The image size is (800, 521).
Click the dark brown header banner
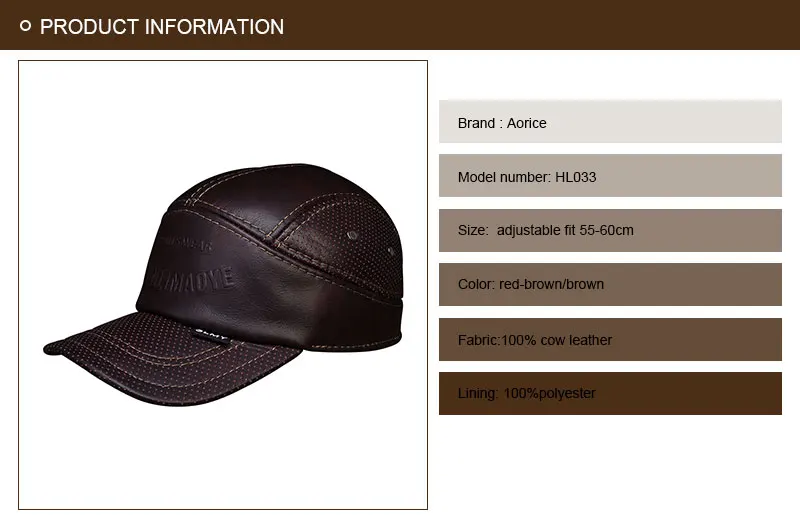pyautogui.click(x=400, y=25)
